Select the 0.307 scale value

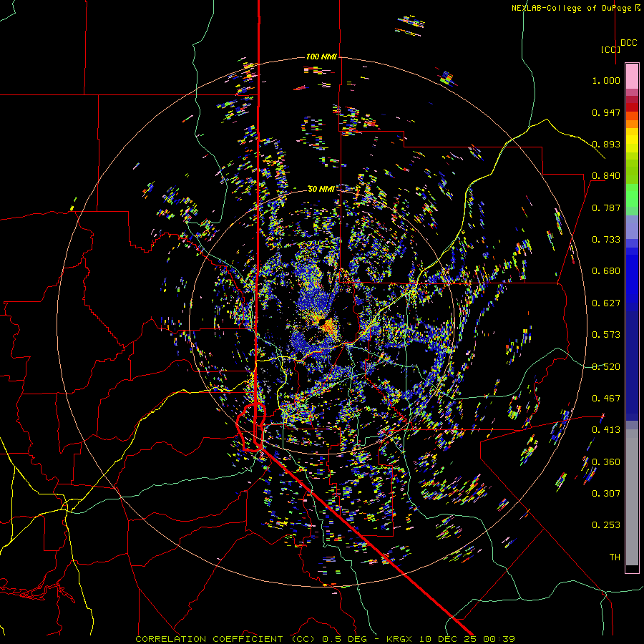(606, 493)
